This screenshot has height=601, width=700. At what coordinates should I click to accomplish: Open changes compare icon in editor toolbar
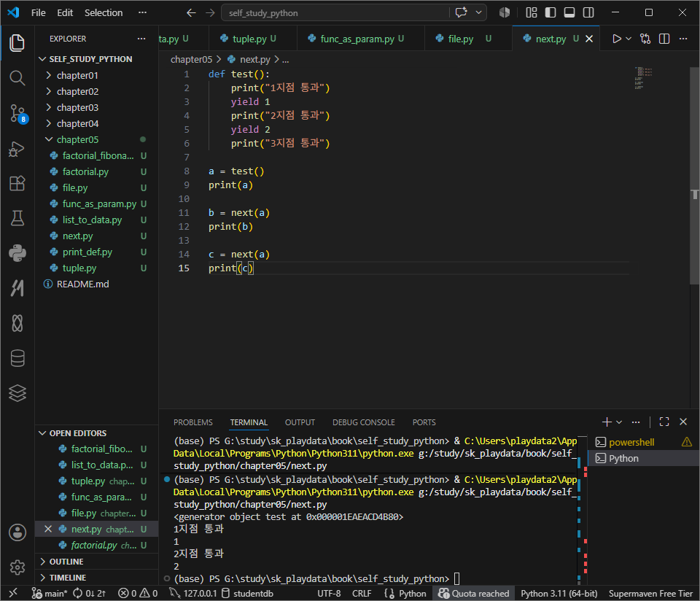pyautogui.click(x=645, y=39)
